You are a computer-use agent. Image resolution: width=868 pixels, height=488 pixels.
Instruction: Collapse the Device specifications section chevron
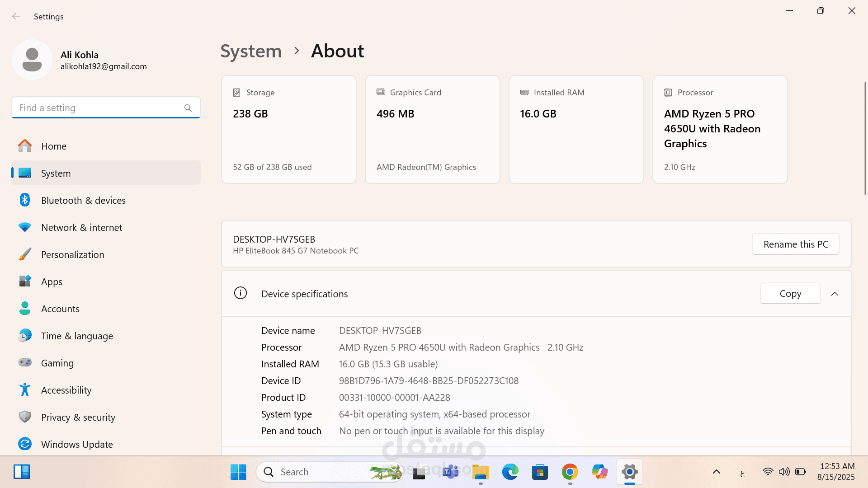(835, 294)
